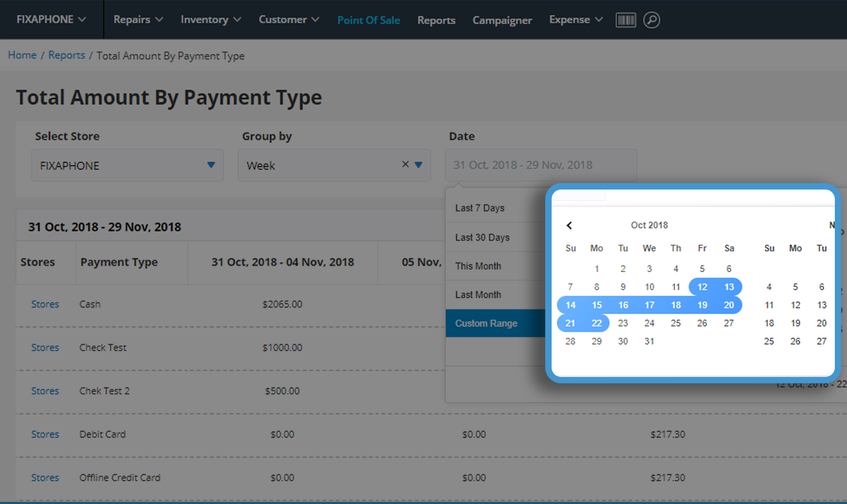Open Stores link in Cash row
847x504 pixels.
(x=45, y=304)
